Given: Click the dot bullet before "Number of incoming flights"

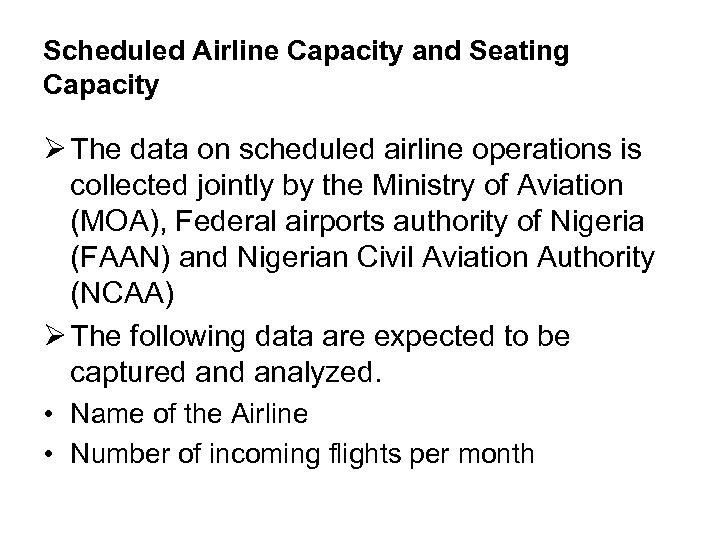Looking at the screenshot, I should coord(50,454).
